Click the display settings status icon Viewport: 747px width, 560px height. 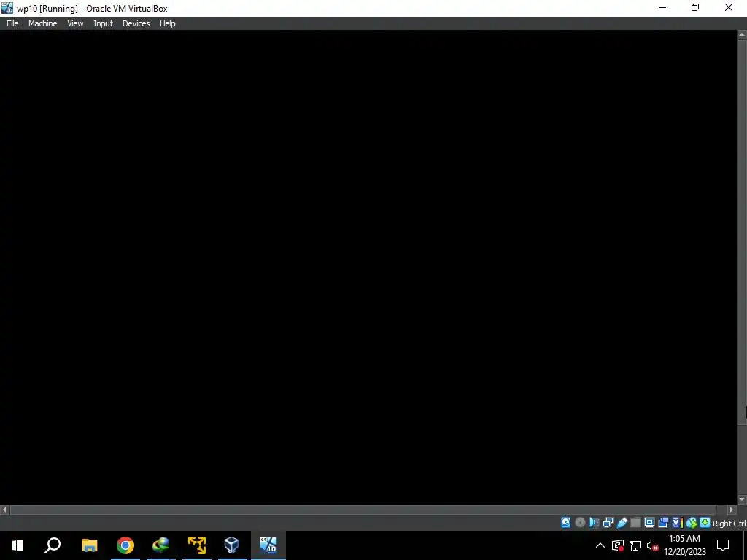point(649,523)
